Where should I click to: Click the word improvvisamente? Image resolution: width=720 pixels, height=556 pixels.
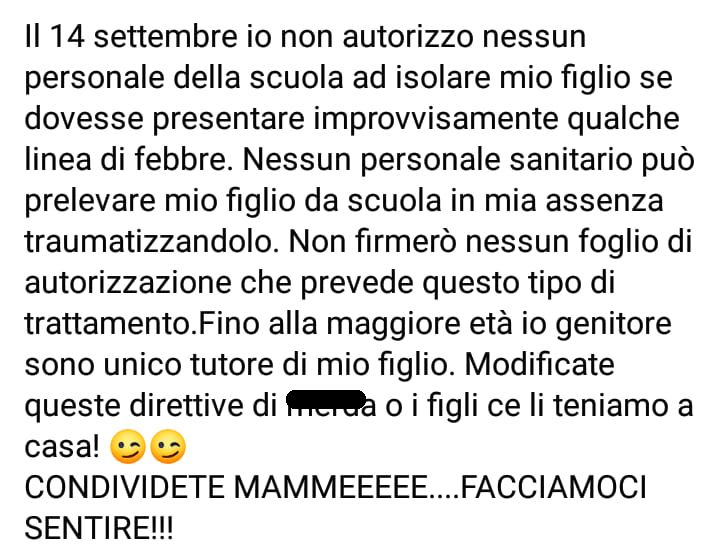tap(436, 118)
